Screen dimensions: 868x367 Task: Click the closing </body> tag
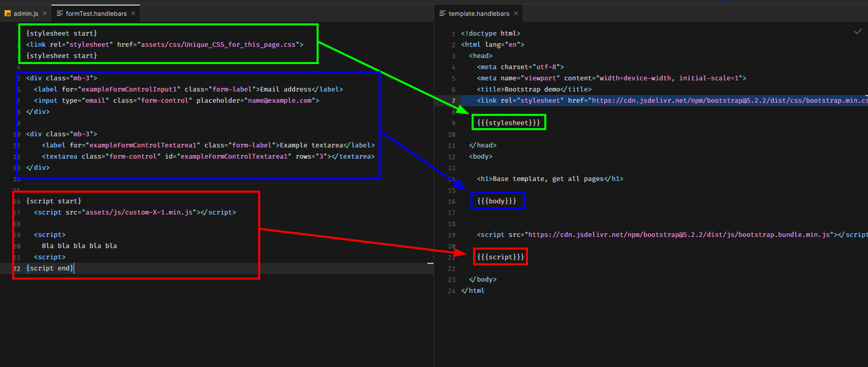[x=483, y=280]
